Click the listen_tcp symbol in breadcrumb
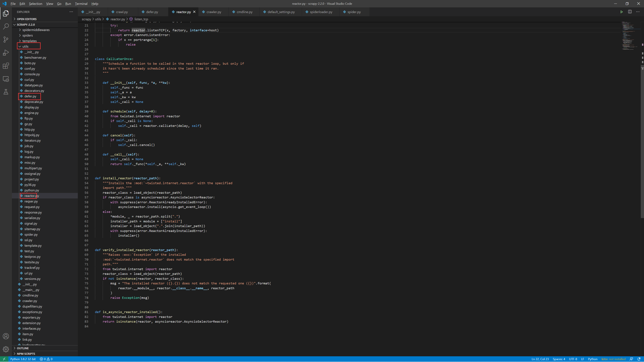 click(x=141, y=19)
